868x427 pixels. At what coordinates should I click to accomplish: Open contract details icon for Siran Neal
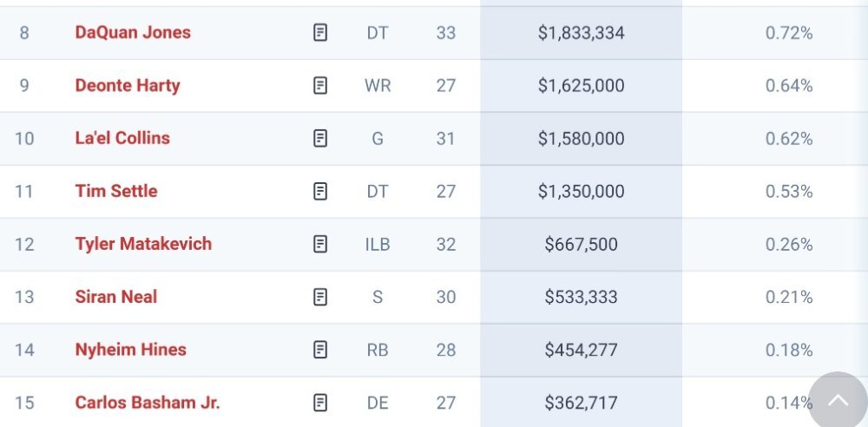pos(320,297)
